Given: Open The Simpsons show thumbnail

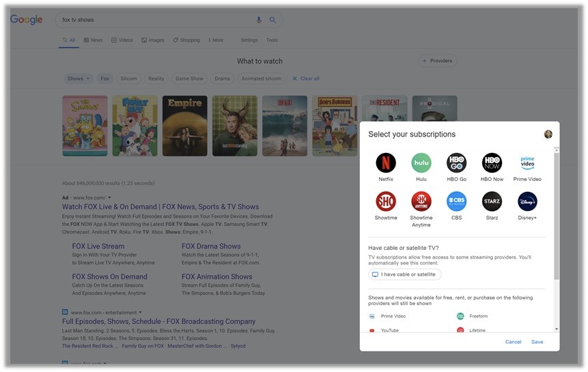Looking at the screenshot, I should point(85,126).
